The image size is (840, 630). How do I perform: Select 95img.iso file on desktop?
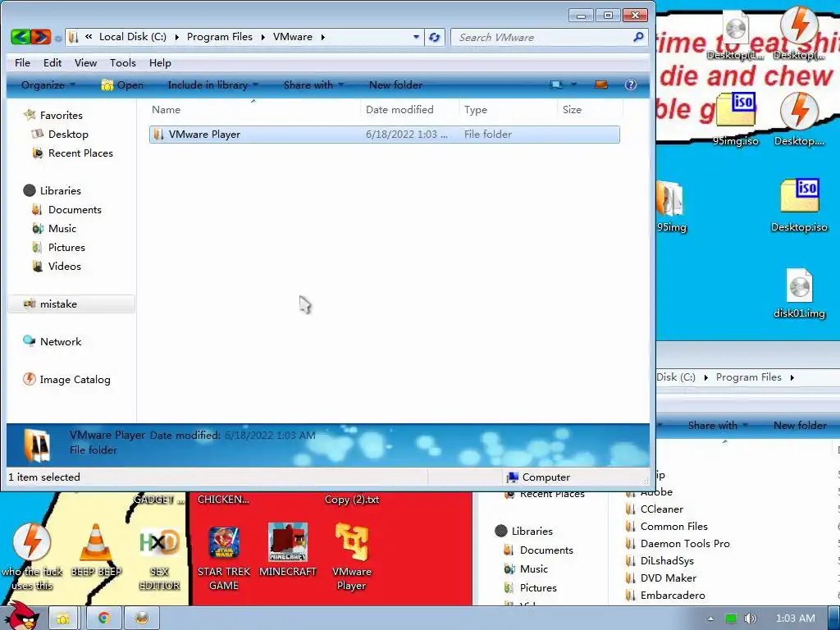click(736, 119)
